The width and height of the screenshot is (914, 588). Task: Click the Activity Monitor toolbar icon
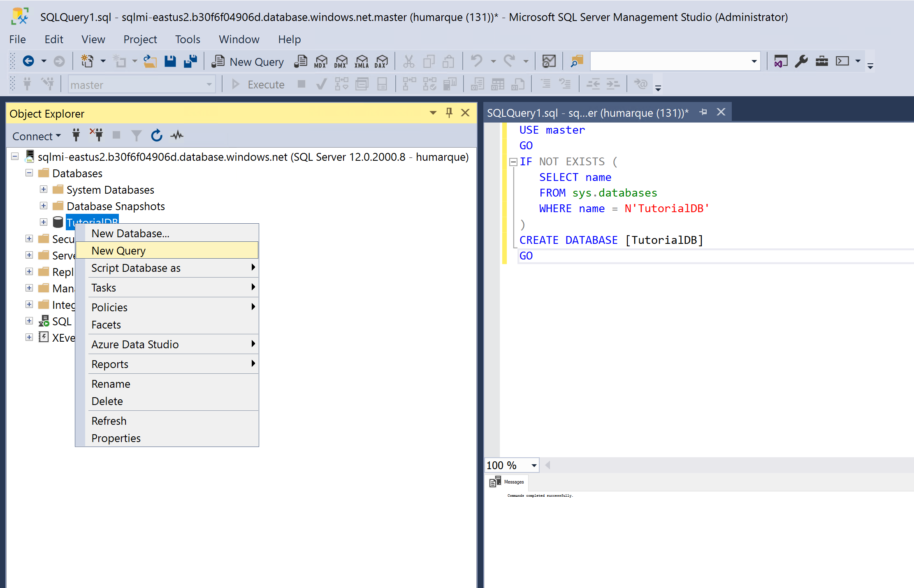click(x=549, y=61)
